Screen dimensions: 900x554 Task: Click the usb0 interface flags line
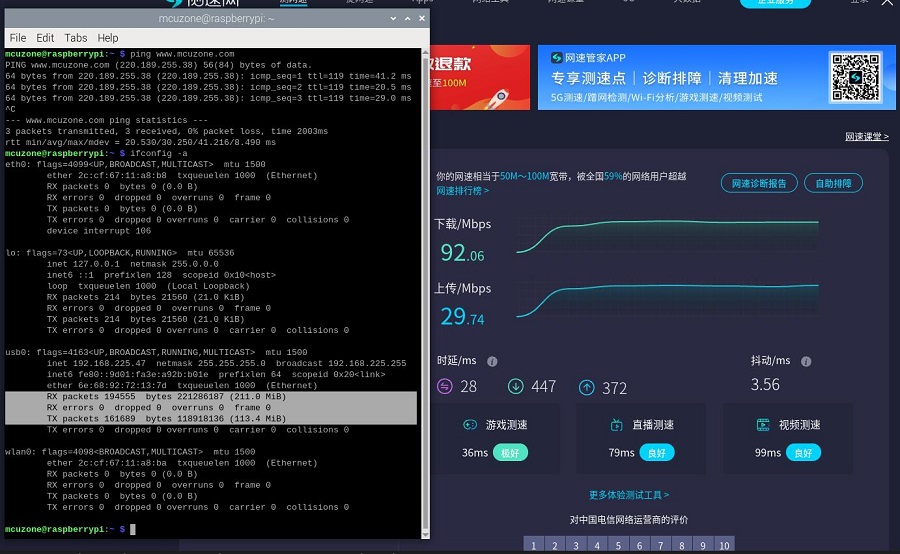coord(156,352)
